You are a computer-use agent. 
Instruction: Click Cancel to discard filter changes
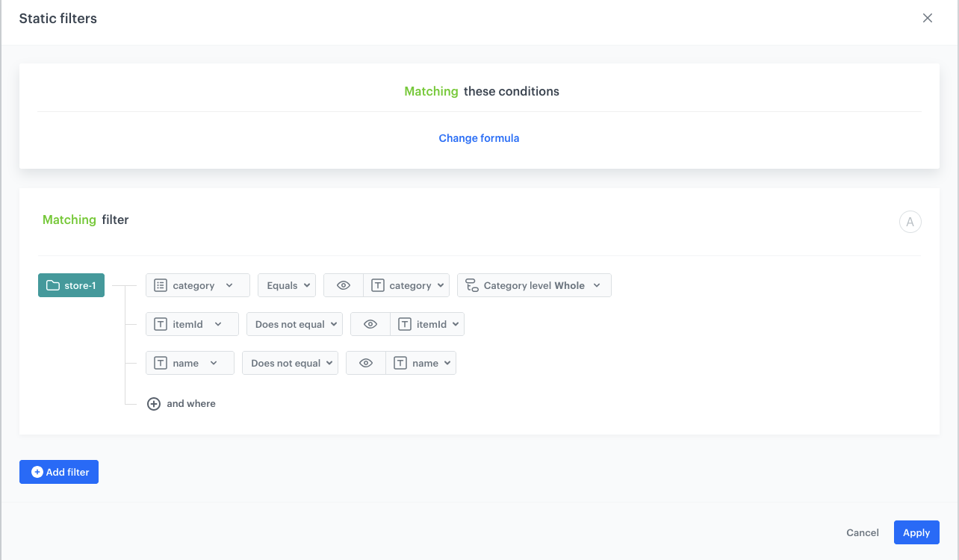862,532
